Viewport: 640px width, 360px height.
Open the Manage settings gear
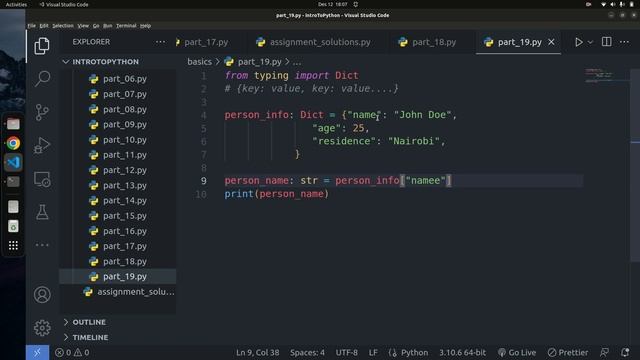tap(42, 328)
